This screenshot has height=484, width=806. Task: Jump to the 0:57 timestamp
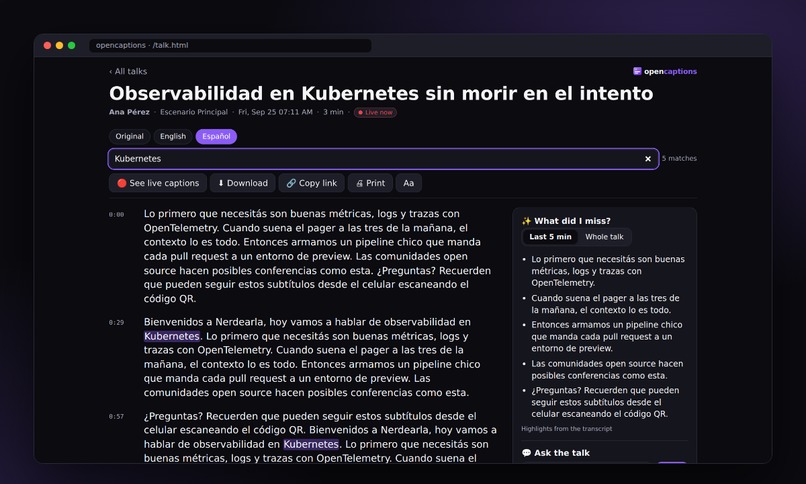pyautogui.click(x=116, y=417)
